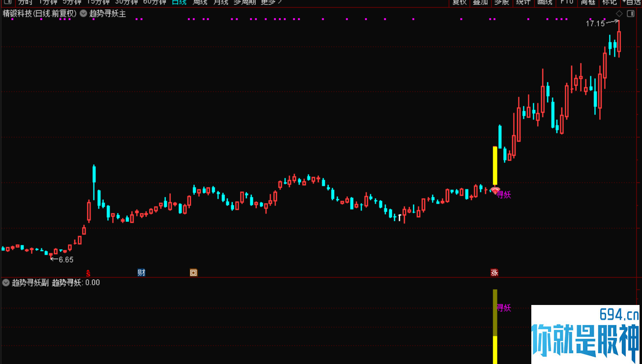Click the 694.cn link
642x364 pixels.
click(619, 314)
